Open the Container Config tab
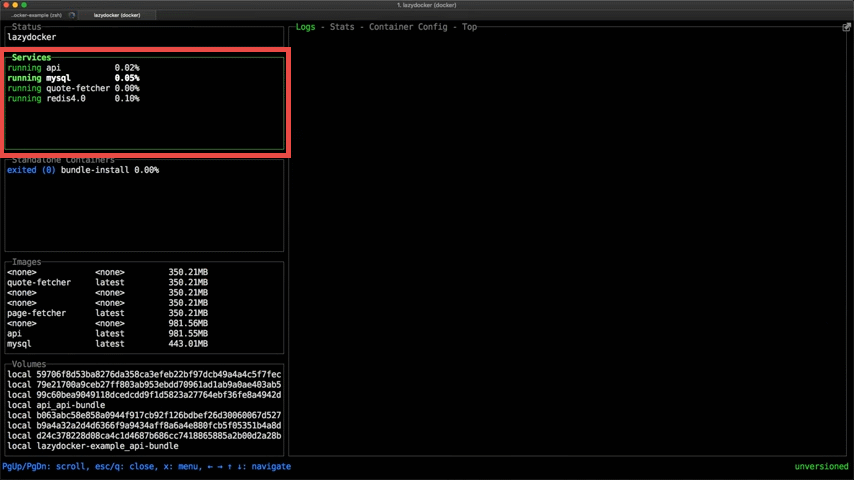 [x=408, y=27]
